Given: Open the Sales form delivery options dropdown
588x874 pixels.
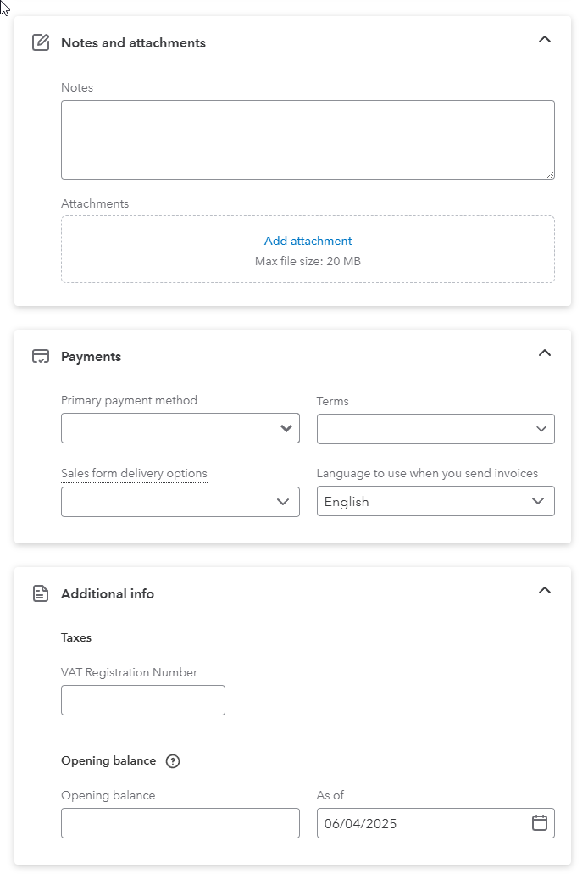Looking at the screenshot, I should tap(180, 502).
